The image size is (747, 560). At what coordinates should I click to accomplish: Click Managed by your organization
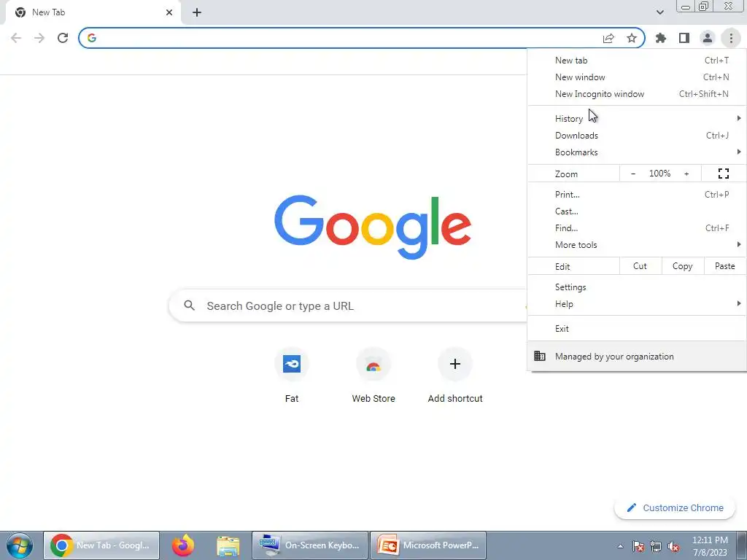point(636,356)
